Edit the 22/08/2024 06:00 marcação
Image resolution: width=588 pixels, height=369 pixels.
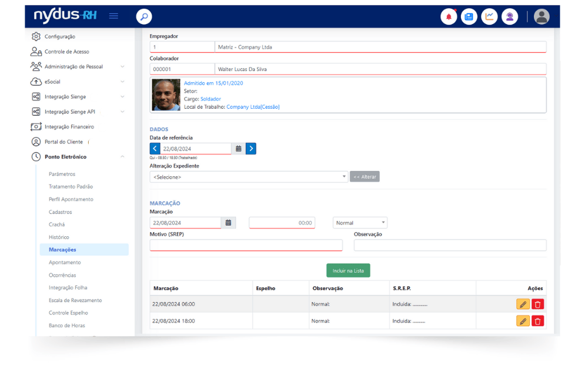[523, 304]
